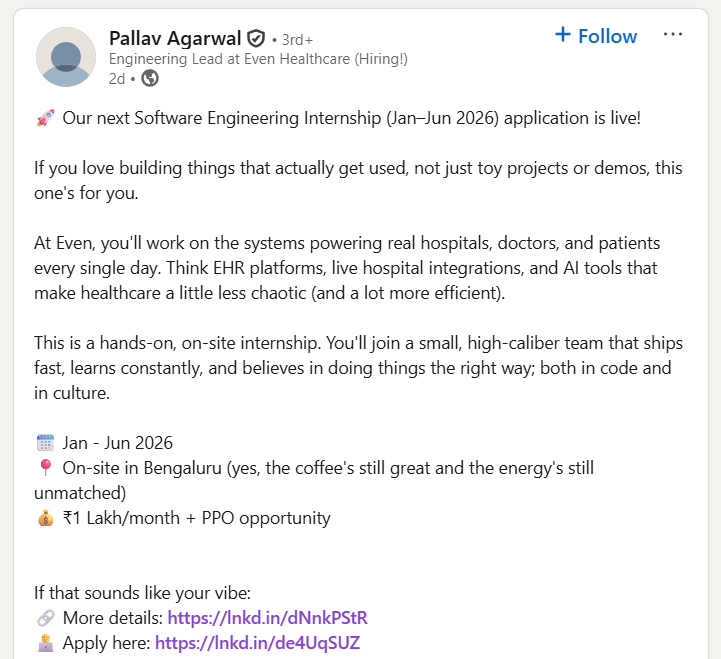This screenshot has width=721, height=659.
Task: Click the "At Even, you'll work on" paragraph
Action: coord(347,268)
